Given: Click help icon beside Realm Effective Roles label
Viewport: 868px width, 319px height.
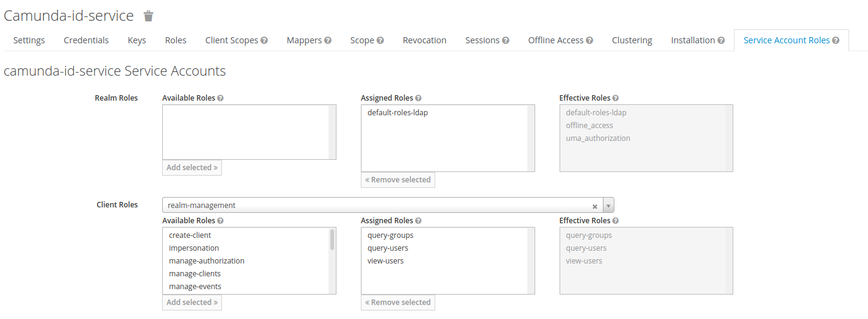Looking at the screenshot, I should (616, 98).
